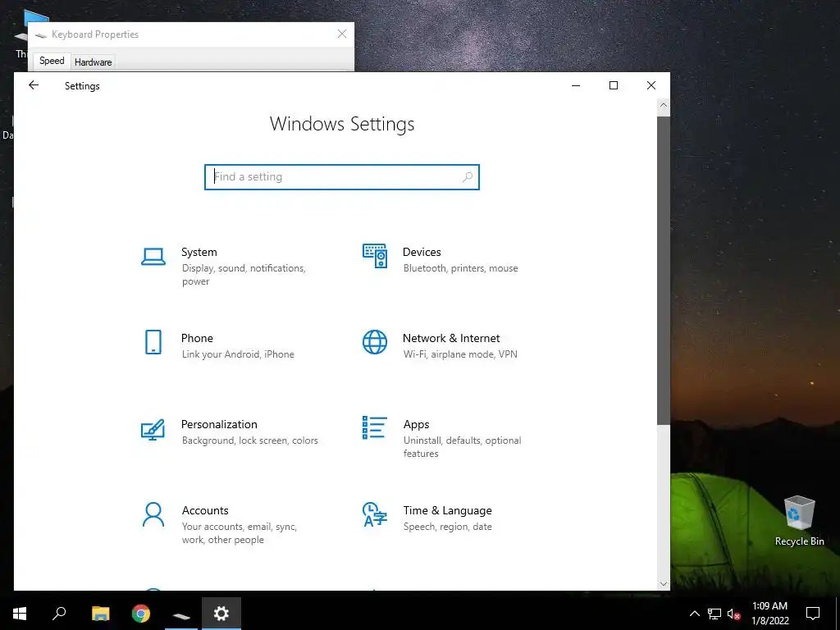Click 'Uninstall, defaults, optional features' description

(x=463, y=447)
